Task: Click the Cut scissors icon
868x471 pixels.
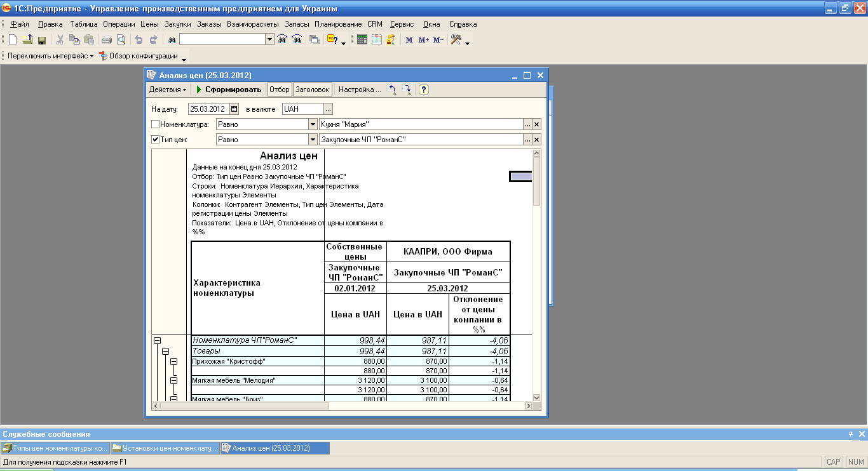Action: coord(60,39)
